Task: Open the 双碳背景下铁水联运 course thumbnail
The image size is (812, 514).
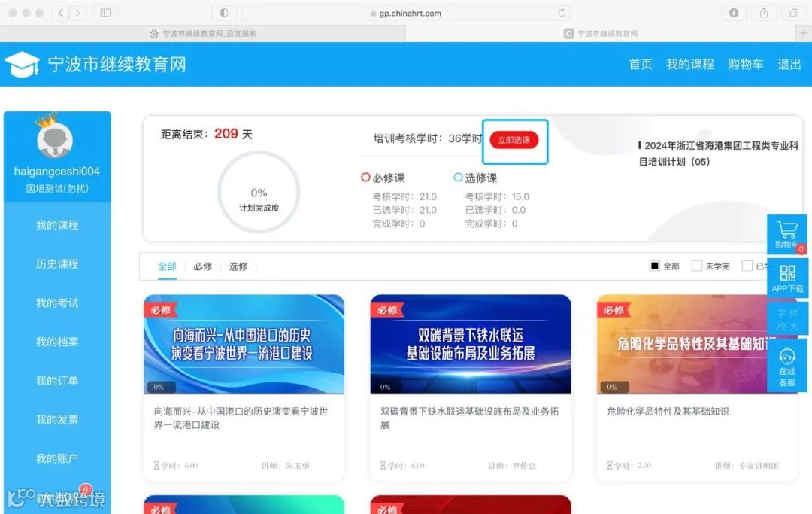Action: click(x=471, y=345)
